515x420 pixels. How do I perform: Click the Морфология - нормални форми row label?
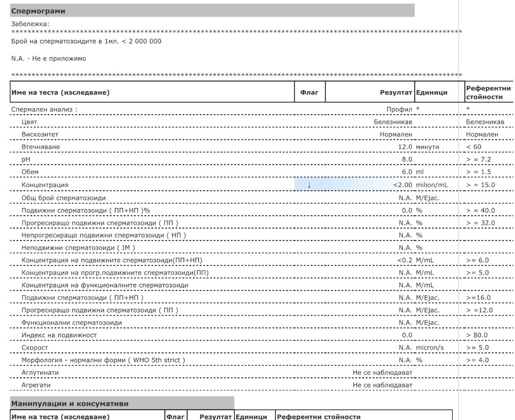(x=104, y=360)
